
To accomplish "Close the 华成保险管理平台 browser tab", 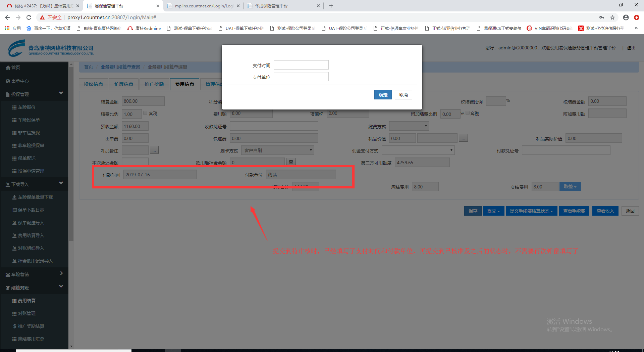I will 318,6.
